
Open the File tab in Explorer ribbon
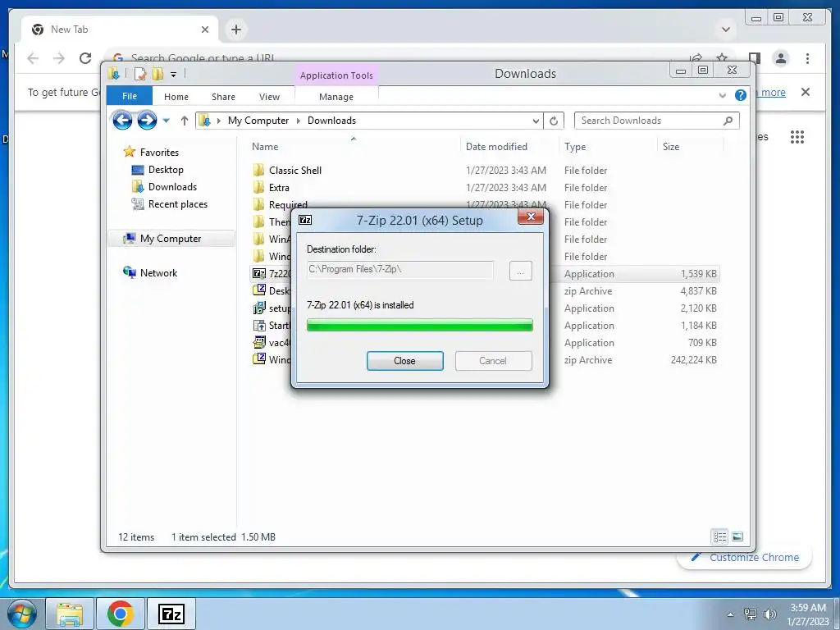129,96
